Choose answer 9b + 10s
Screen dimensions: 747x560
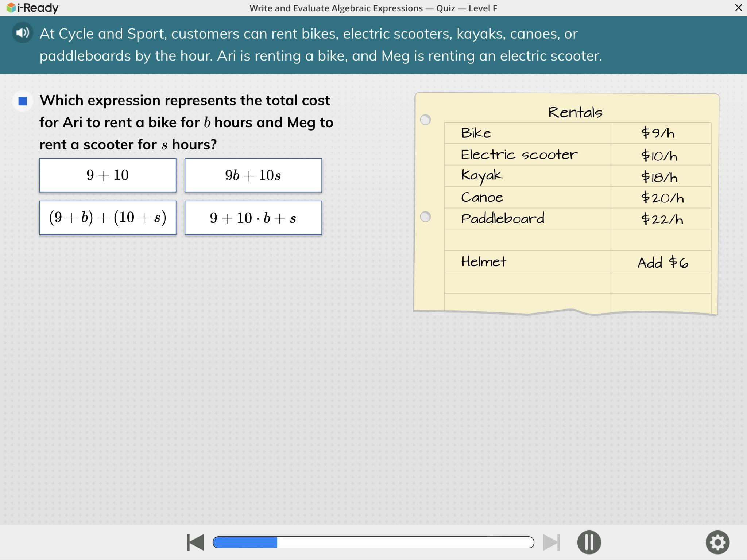click(253, 175)
